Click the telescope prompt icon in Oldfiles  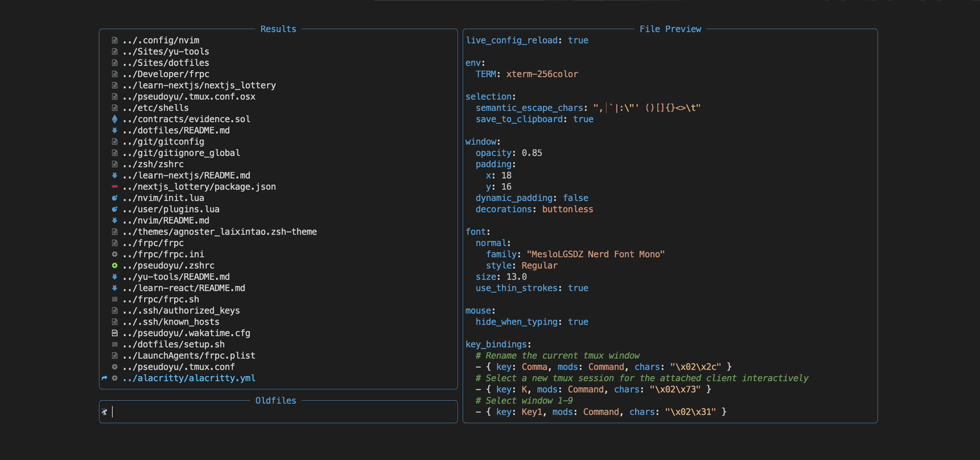(x=104, y=412)
